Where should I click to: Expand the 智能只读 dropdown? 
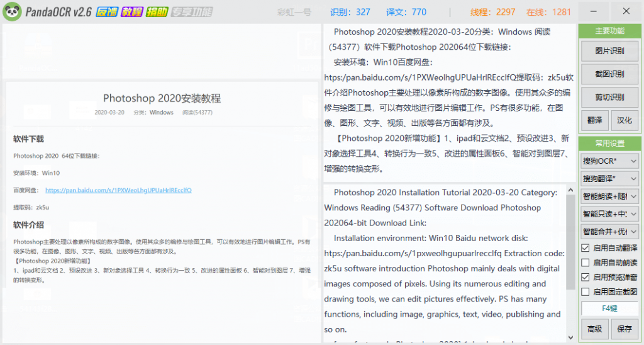(x=609, y=214)
